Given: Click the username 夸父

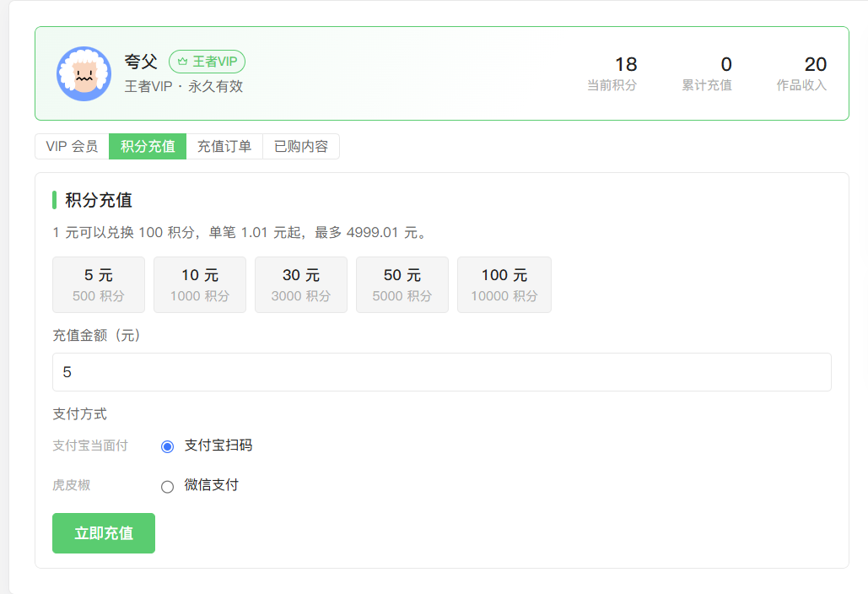Looking at the screenshot, I should coord(141,62).
